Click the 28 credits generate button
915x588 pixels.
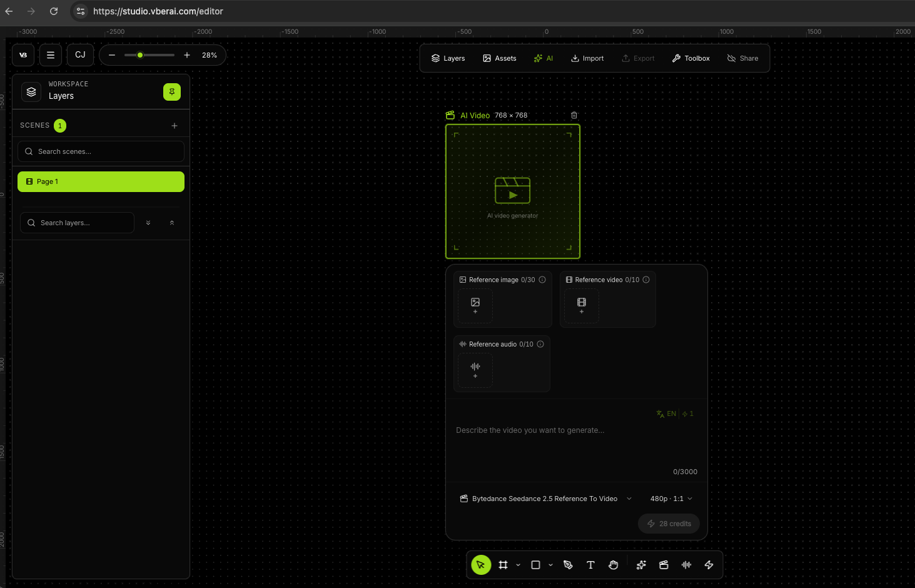[x=669, y=524]
